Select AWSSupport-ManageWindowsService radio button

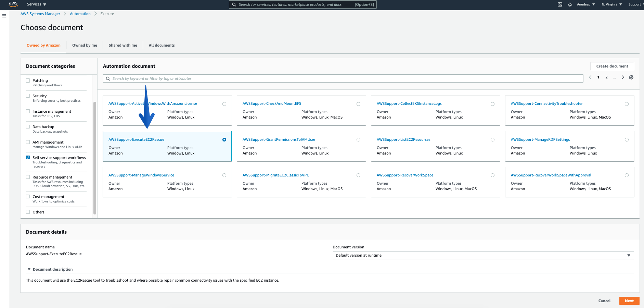click(x=224, y=175)
